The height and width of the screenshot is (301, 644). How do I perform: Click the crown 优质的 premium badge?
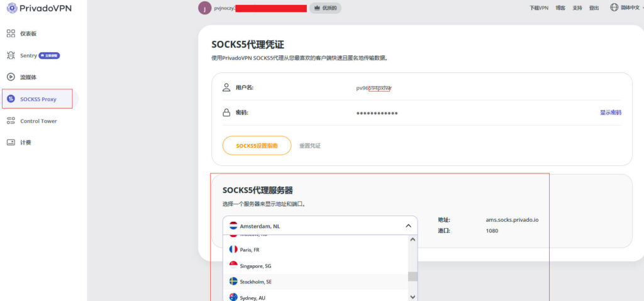coord(325,8)
